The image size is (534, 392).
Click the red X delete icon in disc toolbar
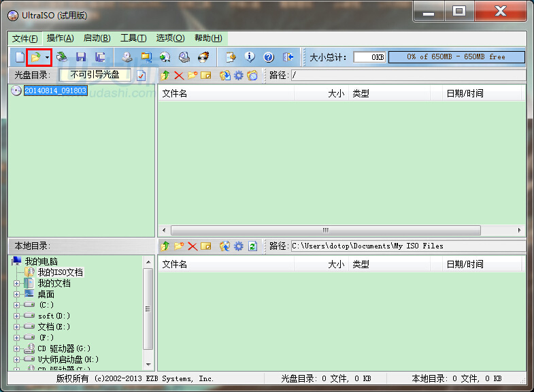(179, 76)
